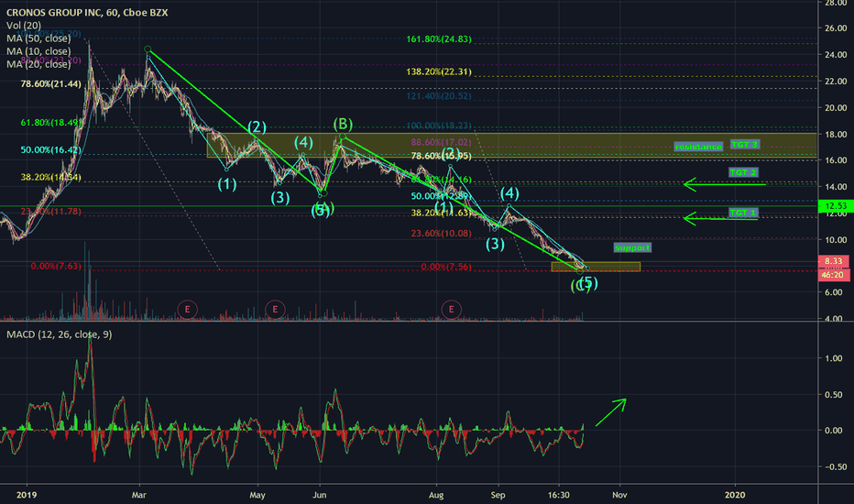This screenshot has height=504, width=854.
Task: Click the Sep time axis label
Action: (x=498, y=495)
